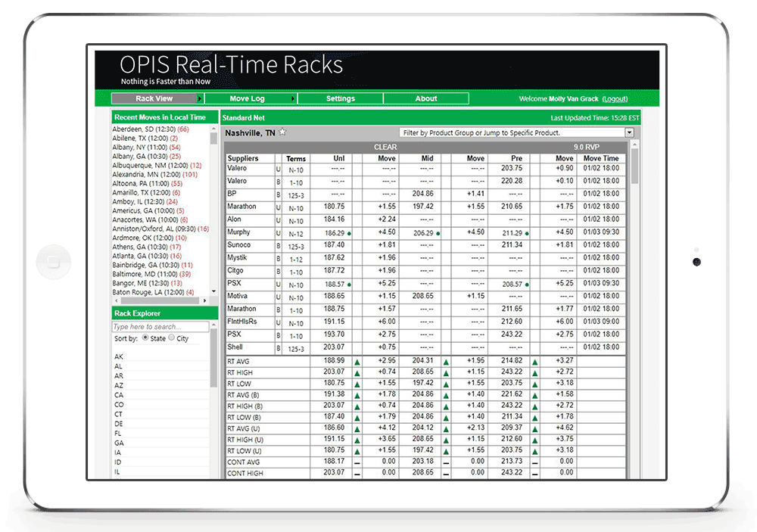This screenshot has height=532, width=757.
Task: Click the green dot next to PSX 208.57
Action: point(527,285)
